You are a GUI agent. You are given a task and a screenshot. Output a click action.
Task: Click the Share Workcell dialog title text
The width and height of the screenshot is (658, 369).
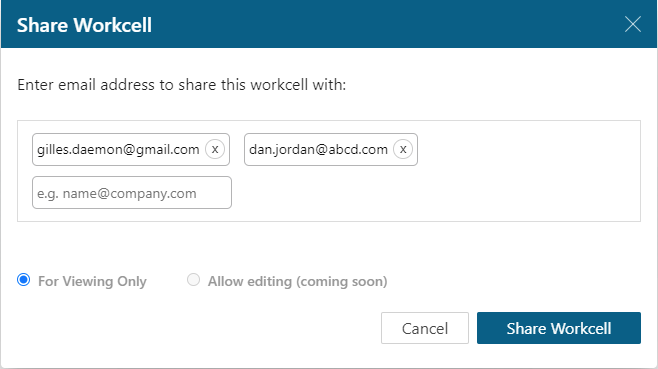[84, 25]
